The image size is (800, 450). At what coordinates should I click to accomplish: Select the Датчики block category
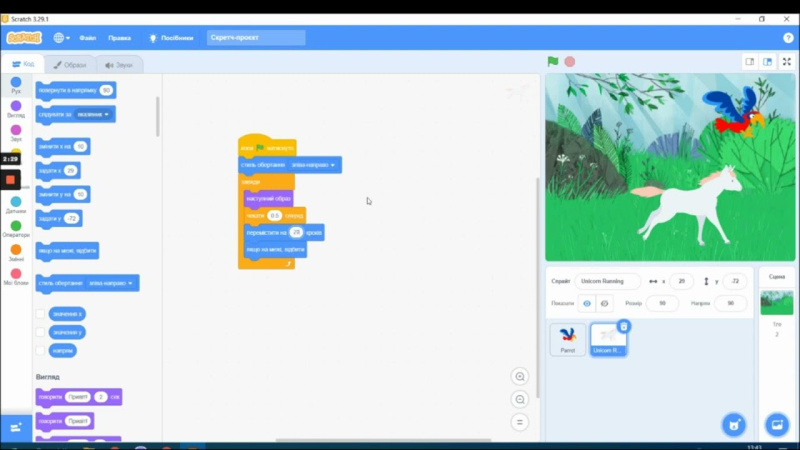click(16, 206)
